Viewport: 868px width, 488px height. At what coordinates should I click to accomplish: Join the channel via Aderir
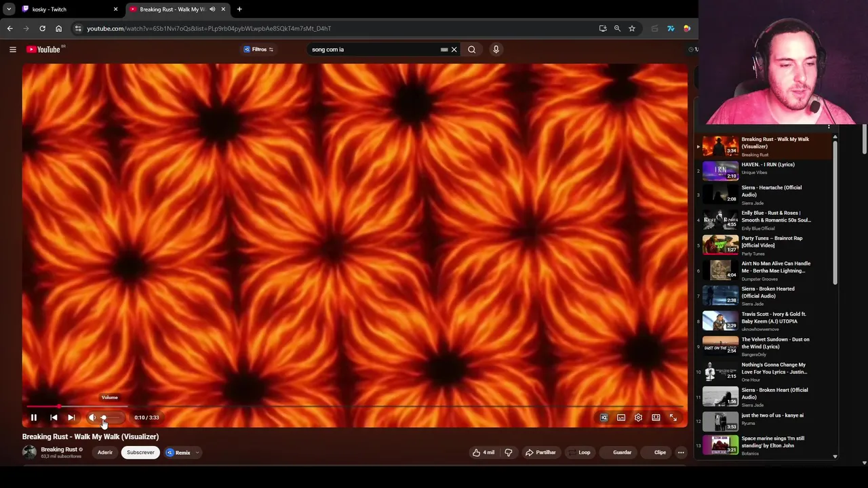(x=105, y=452)
